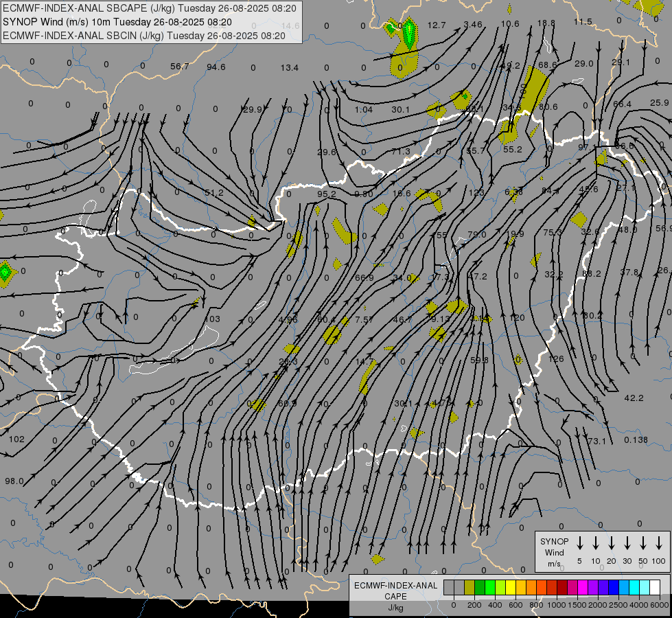Viewport: 672px width, 618px height.
Task: Click the value '80.2' on the map
Action: click(x=592, y=315)
